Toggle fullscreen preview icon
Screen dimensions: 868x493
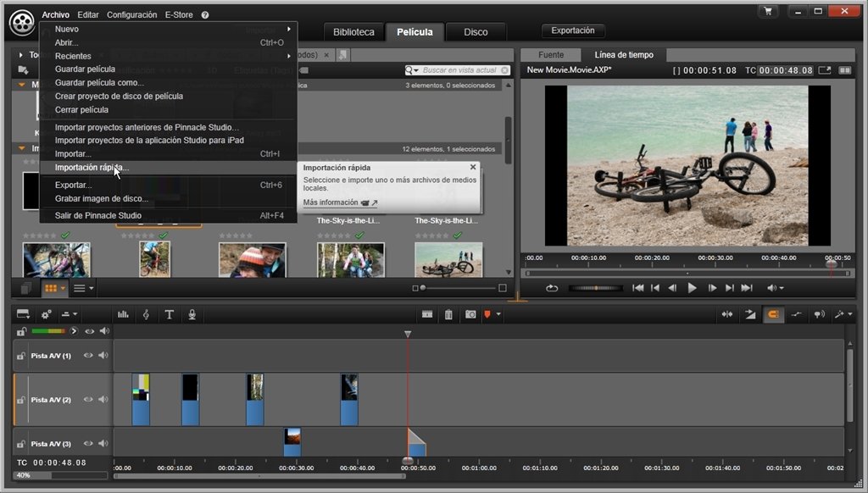click(x=825, y=70)
